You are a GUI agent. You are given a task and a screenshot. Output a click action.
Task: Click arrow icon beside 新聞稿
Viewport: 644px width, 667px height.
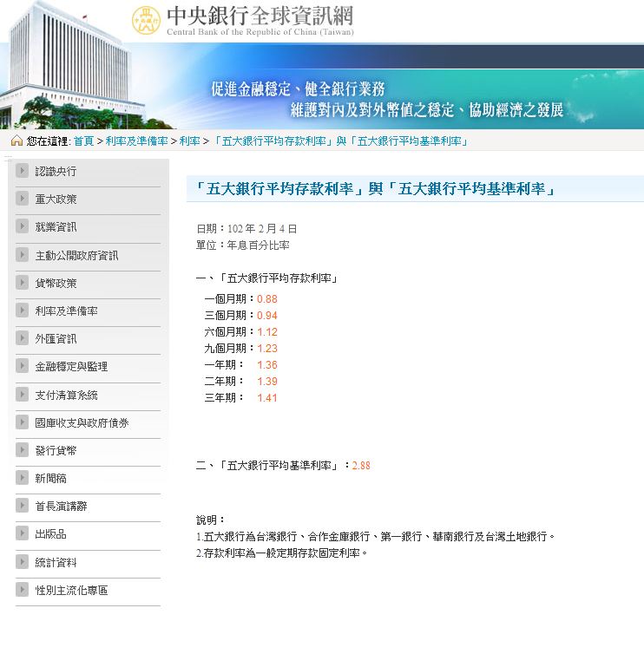[x=22, y=478]
